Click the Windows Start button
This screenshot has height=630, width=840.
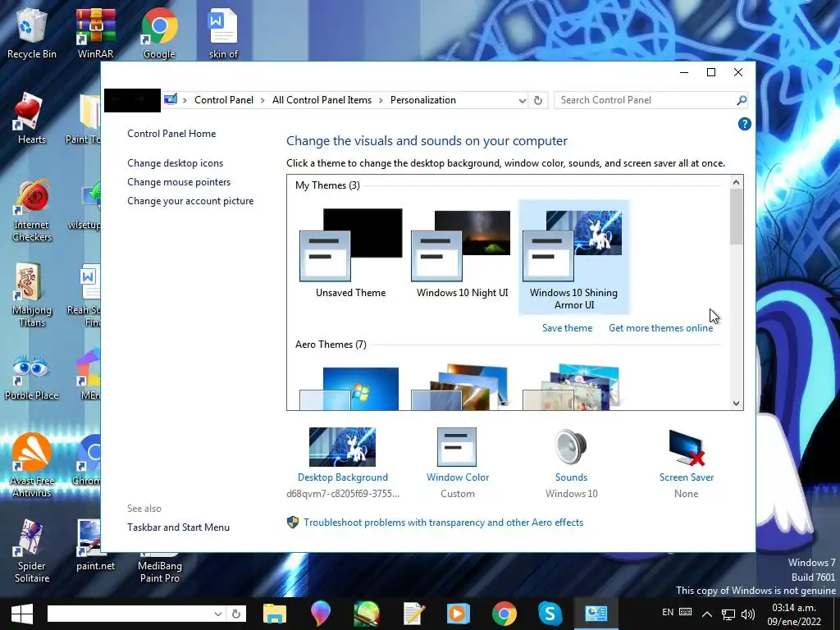[21, 614]
